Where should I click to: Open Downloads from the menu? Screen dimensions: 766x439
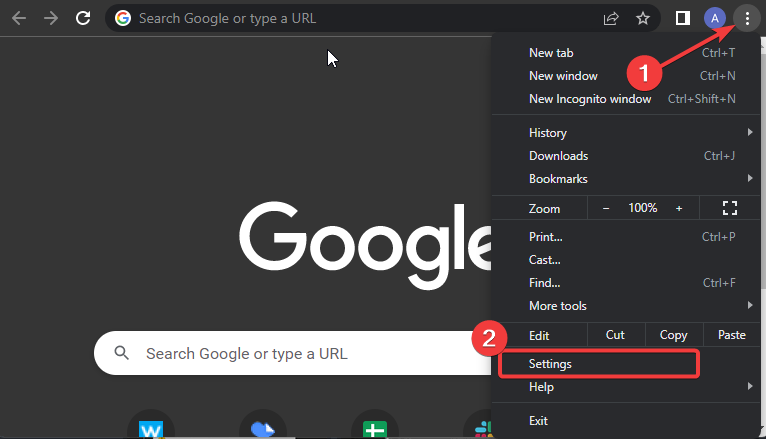point(628,156)
